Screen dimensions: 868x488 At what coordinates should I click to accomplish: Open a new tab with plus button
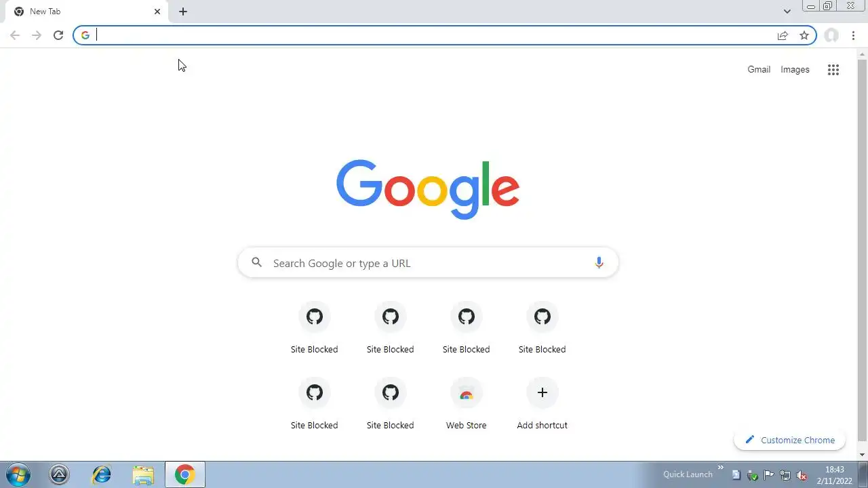pos(183,12)
